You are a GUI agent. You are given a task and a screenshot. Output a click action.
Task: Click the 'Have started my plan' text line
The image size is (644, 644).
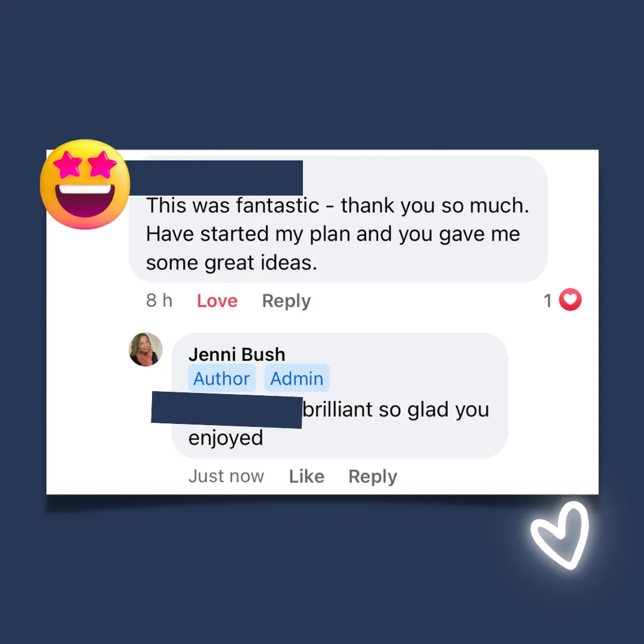(333, 234)
